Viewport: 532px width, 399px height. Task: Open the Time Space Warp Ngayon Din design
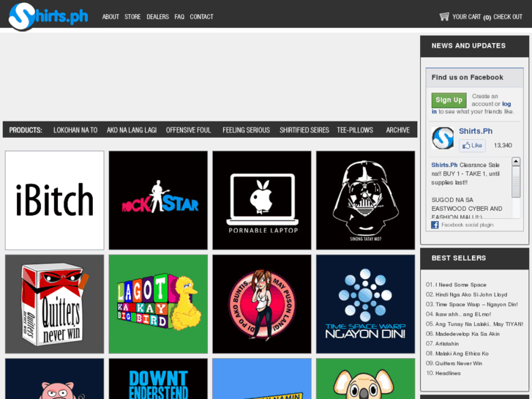[365, 304]
